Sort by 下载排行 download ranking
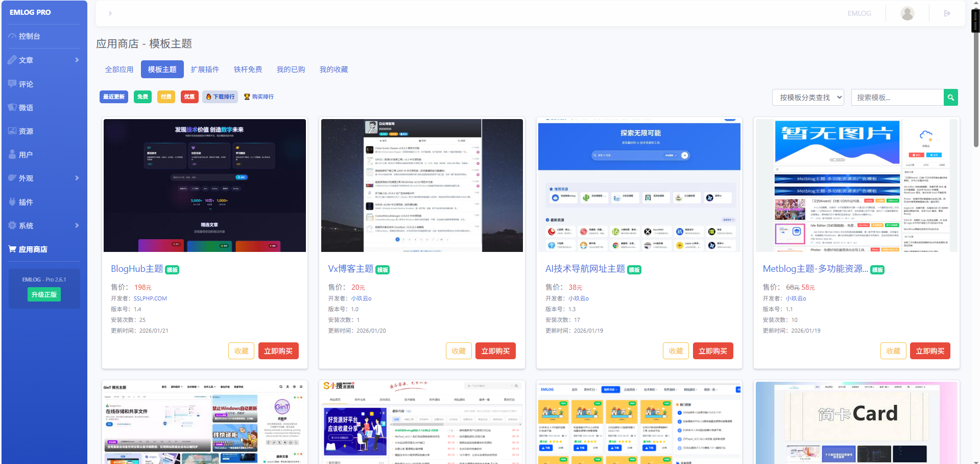 (x=220, y=97)
